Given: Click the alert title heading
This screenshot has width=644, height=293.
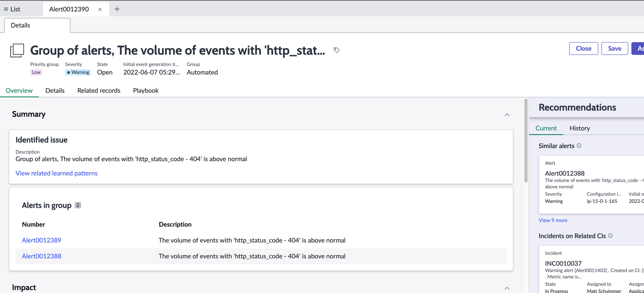Looking at the screenshot, I should click(x=177, y=50).
